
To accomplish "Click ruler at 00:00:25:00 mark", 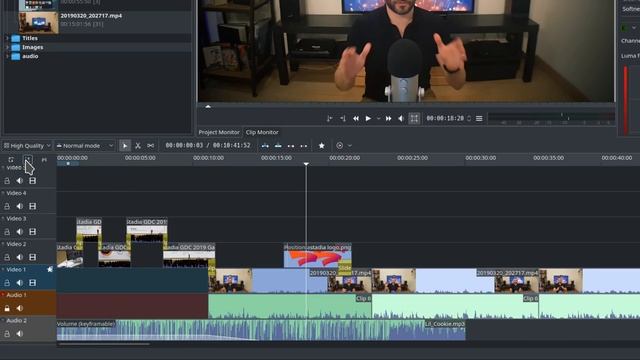I will [x=412, y=158].
